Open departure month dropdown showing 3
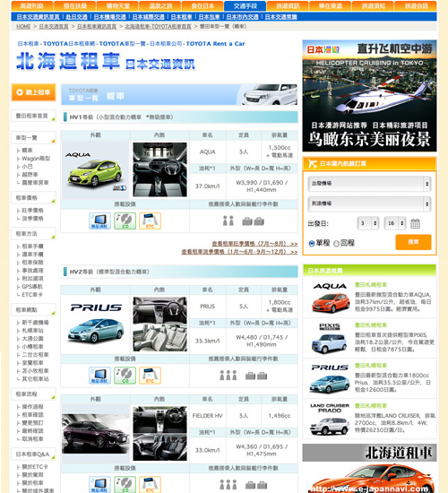This screenshot has width=448, height=493. tap(368, 223)
